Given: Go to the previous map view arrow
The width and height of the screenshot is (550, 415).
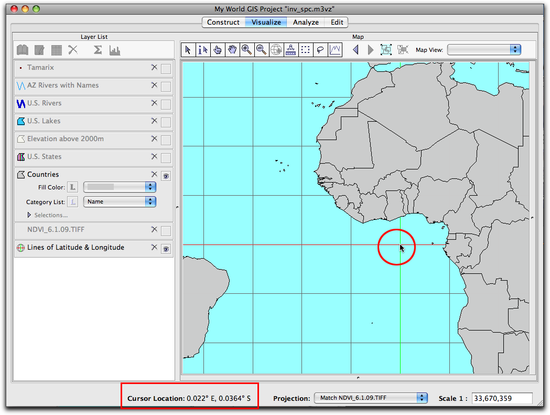Looking at the screenshot, I should point(356,50).
